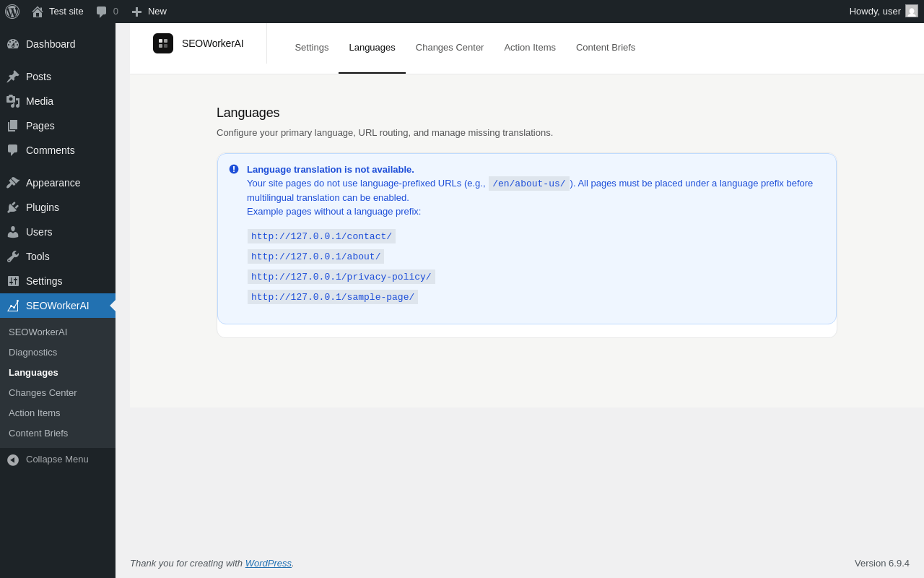The image size is (924, 578).
Task: Open the Howdy, user account menu
Action: (884, 12)
